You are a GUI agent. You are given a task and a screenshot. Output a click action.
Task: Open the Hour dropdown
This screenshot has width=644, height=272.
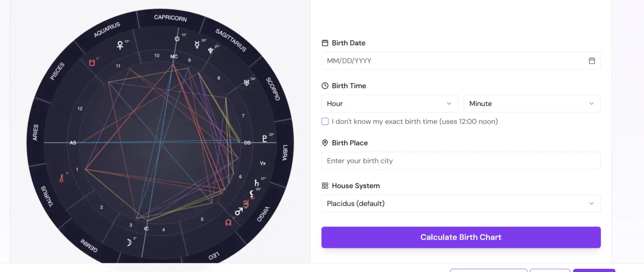click(390, 104)
